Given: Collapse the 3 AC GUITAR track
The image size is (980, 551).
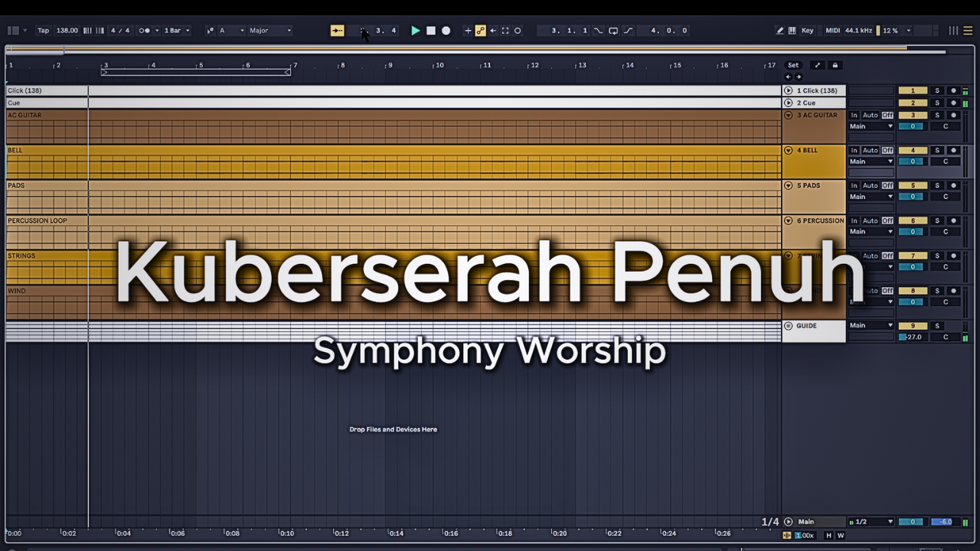Looking at the screenshot, I should coord(788,115).
